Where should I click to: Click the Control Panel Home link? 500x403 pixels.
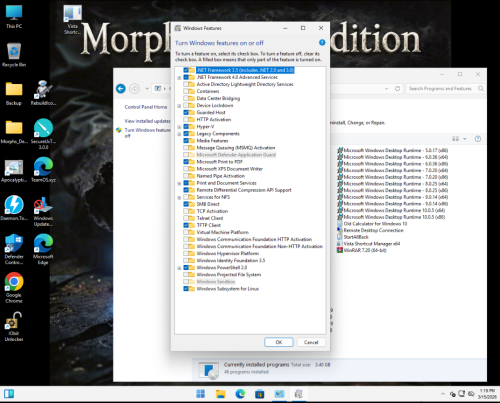[146, 107]
